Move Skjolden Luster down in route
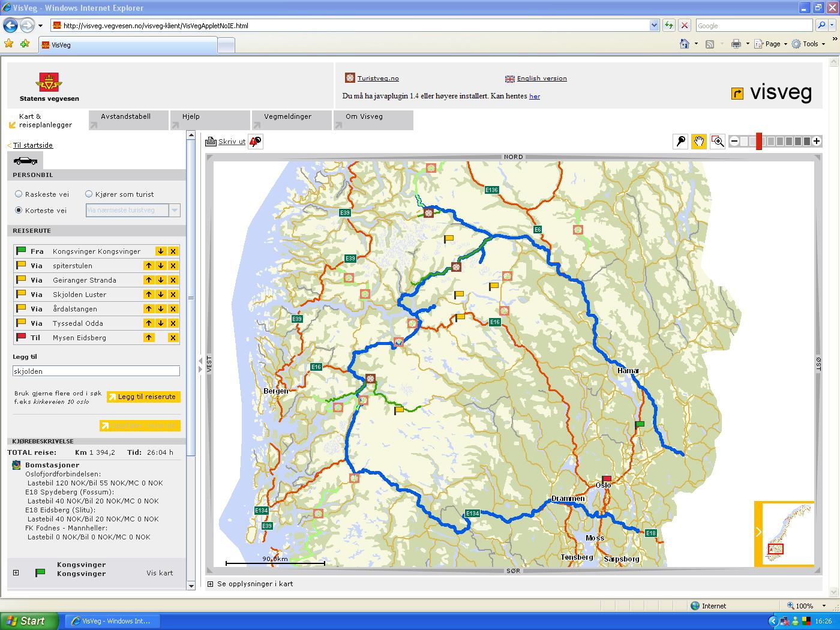840x630 pixels. click(161, 295)
